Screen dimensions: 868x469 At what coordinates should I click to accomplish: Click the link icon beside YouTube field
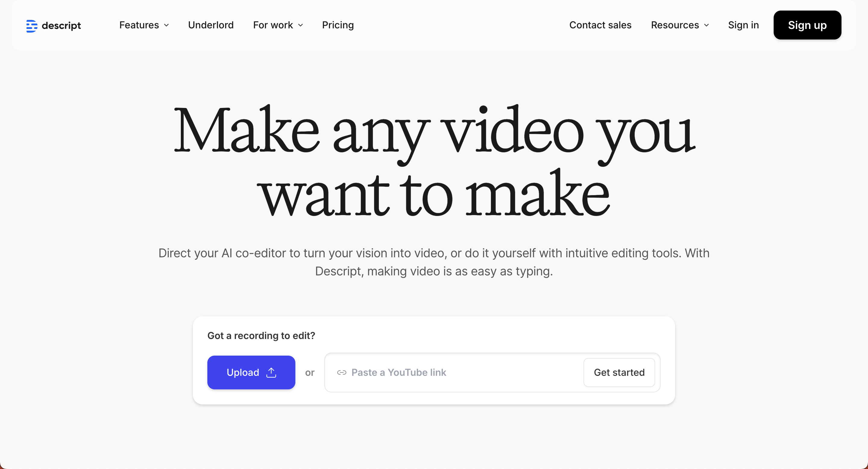[342, 372]
